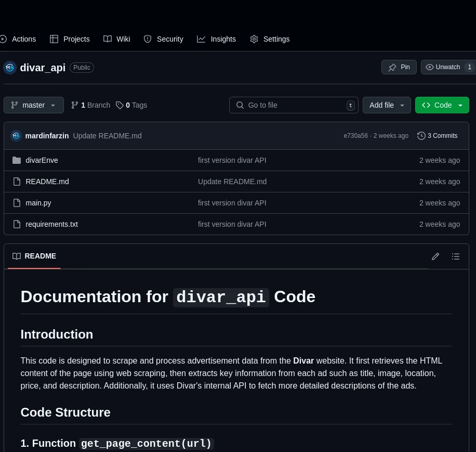
Task: View the 3 Commits history
Action: [438, 136]
